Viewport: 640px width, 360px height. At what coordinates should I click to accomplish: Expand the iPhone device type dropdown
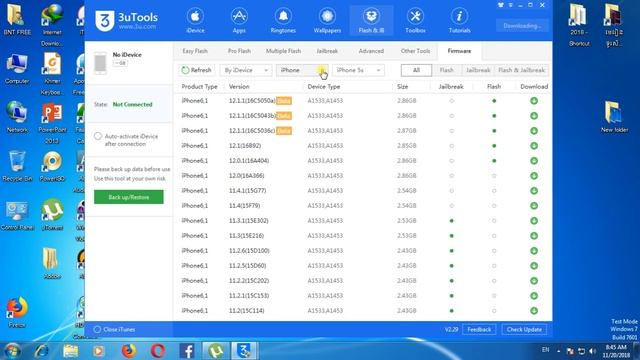[x=302, y=70]
